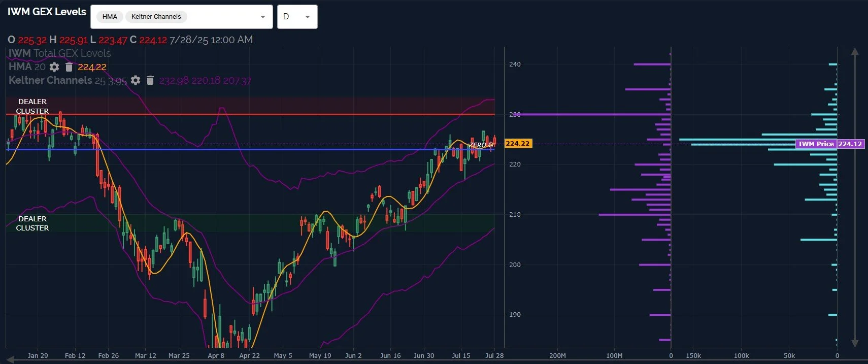Click the Feb 26 date axis label
Screen dimensions: 868x364
(x=108, y=355)
